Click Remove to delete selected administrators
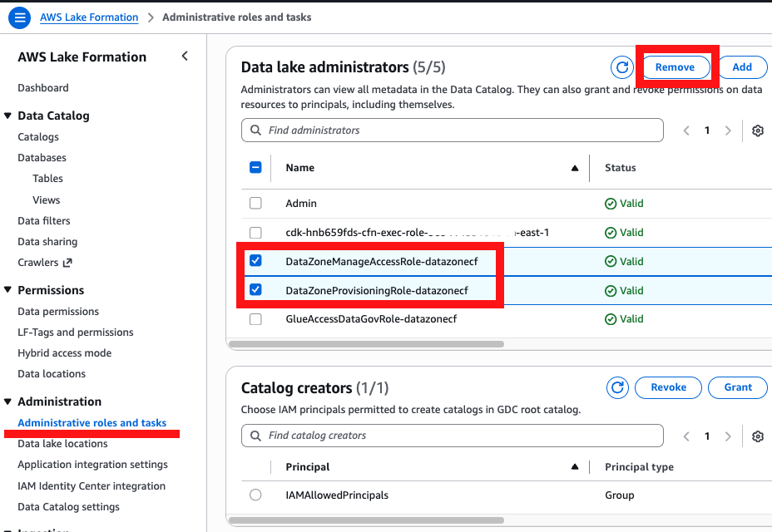The height and width of the screenshot is (532, 772). click(675, 67)
